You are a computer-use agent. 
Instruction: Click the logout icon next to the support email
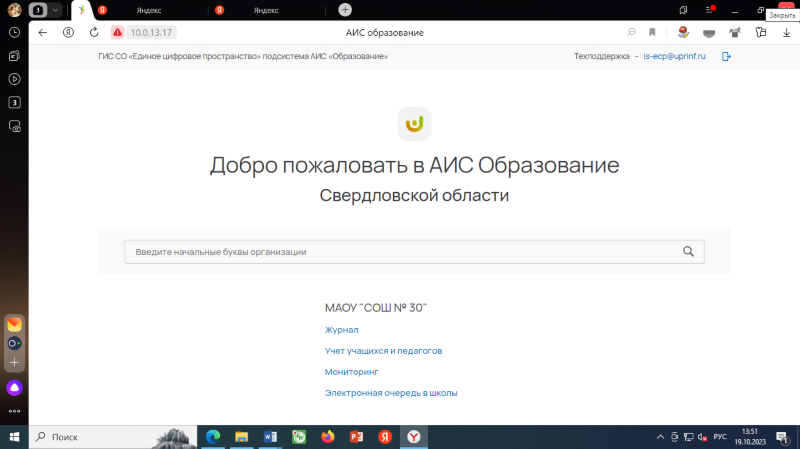(726, 57)
